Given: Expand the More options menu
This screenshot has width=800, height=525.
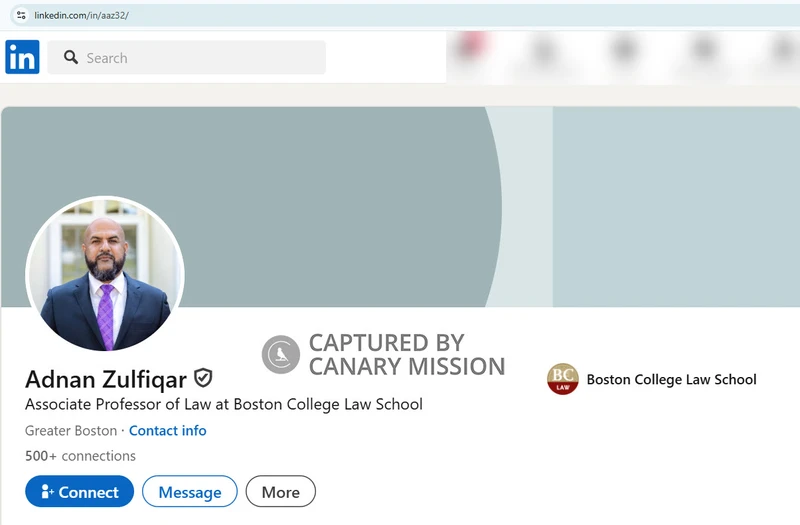Looking at the screenshot, I should click(281, 491).
